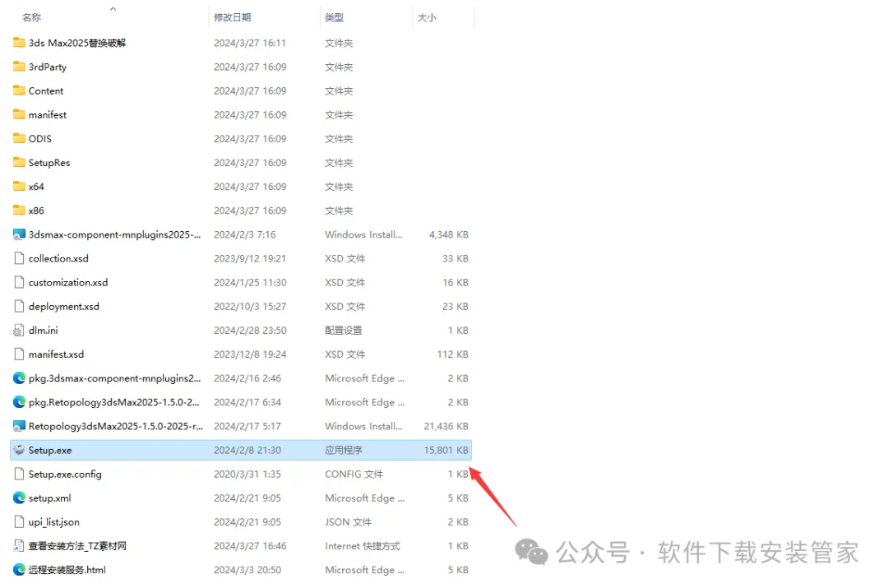Select the file name "远程安装服务.html"

tap(67, 570)
